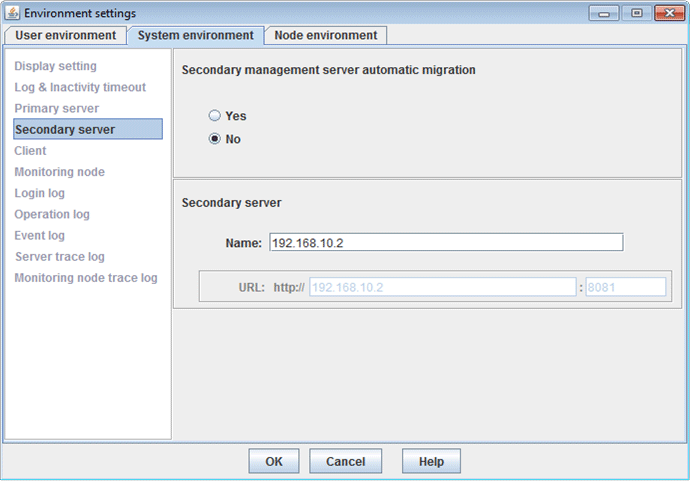Close the Environment settings window
Viewport: 690px width, 481px height.
point(669,13)
